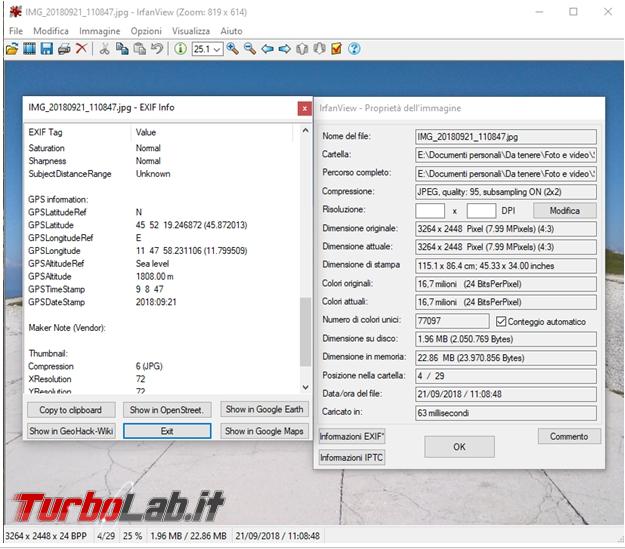Click status bar entry 3264 x 2448 x 24 BPP

click(46, 536)
